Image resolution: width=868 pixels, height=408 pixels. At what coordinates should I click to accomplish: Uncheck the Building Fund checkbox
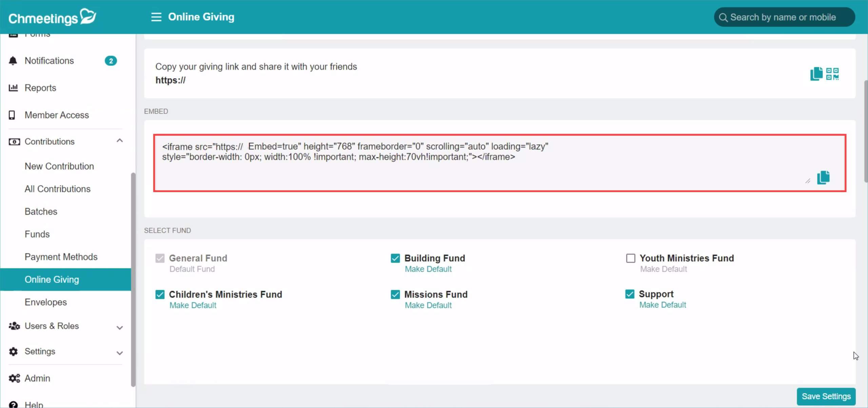point(395,258)
